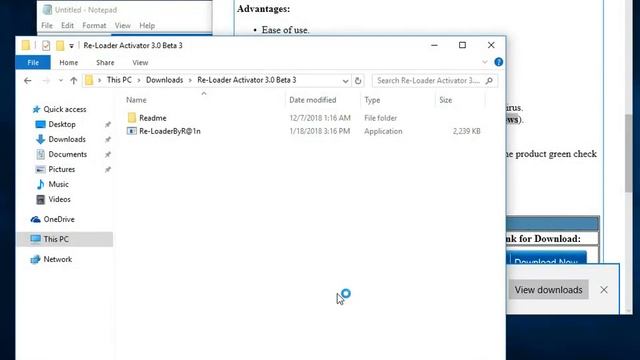Go up one folder level arrow
This screenshot has height=360, width=640.
73,80
